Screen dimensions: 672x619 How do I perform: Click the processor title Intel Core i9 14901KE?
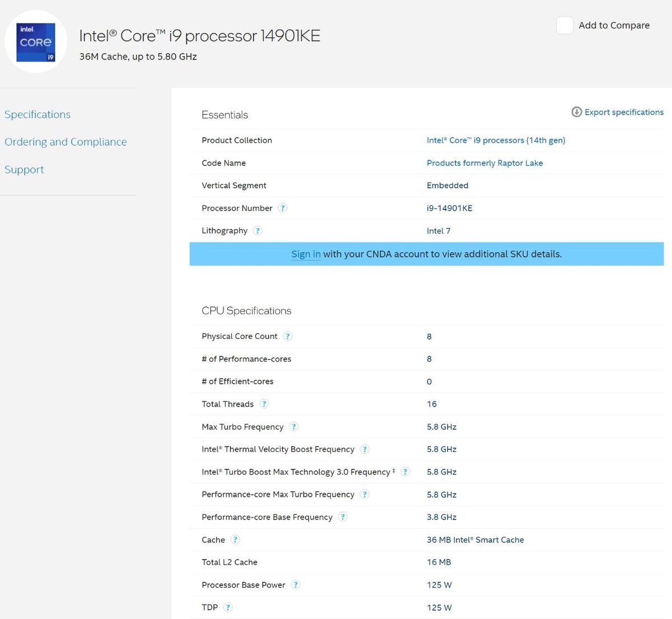(200, 36)
